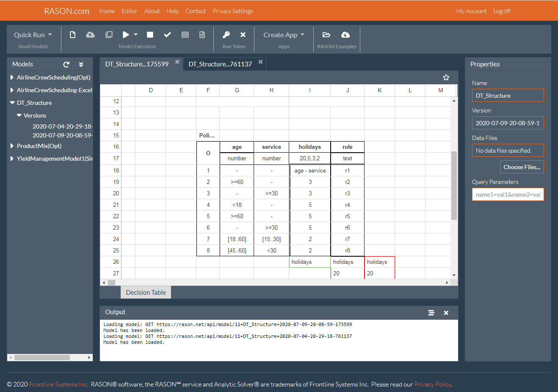Open the Help menu item

coord(173,11)
